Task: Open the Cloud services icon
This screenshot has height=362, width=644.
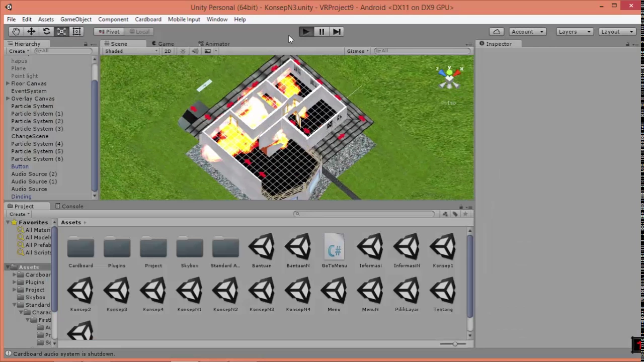Action: 497,32
